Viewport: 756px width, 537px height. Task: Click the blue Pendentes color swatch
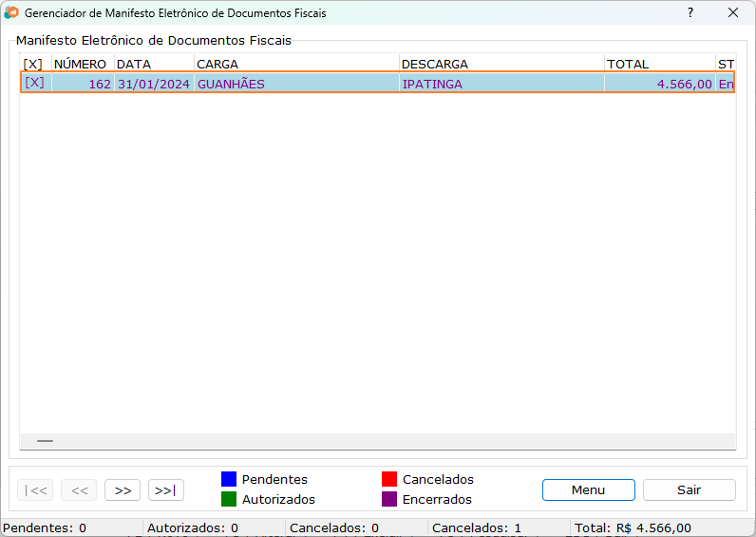point(229,479)
